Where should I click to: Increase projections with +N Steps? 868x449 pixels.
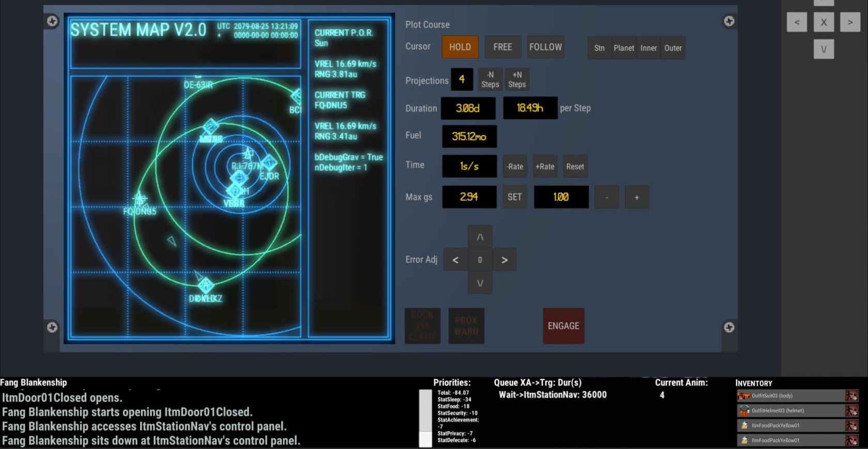(x=517, y=80)
